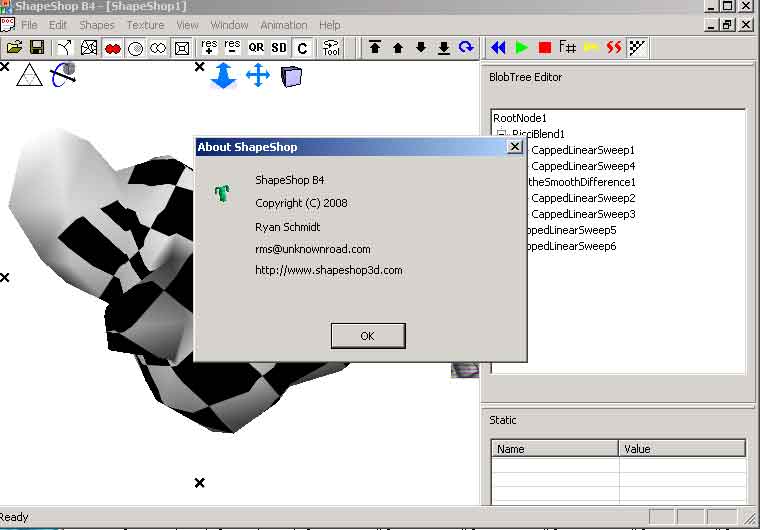Select CappedLinearSweep1 in the BlobTree
760x530 pixels.
coord(583,150)
